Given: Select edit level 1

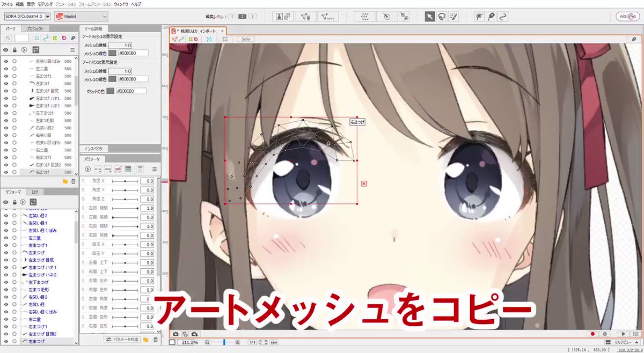Looking at the screenshot, I should click(232, 17).
